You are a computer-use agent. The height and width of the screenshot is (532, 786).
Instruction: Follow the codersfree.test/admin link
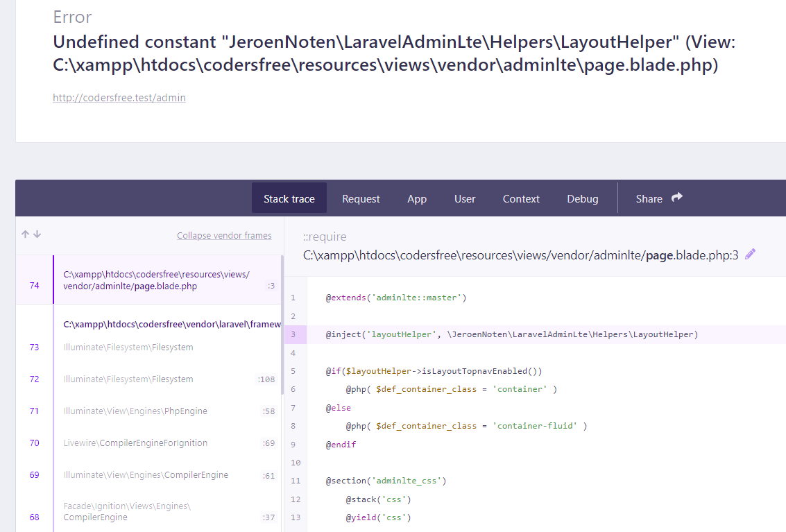click(119, 97)
